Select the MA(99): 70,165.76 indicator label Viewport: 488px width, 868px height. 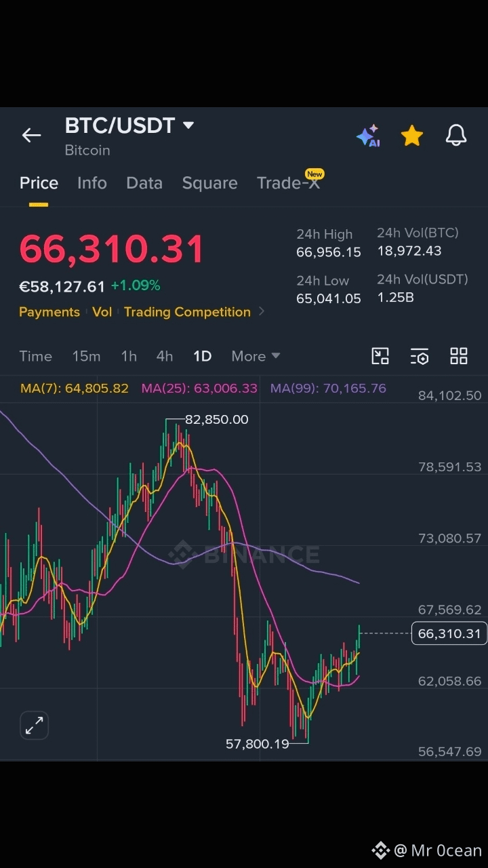(x=328, y=389)
